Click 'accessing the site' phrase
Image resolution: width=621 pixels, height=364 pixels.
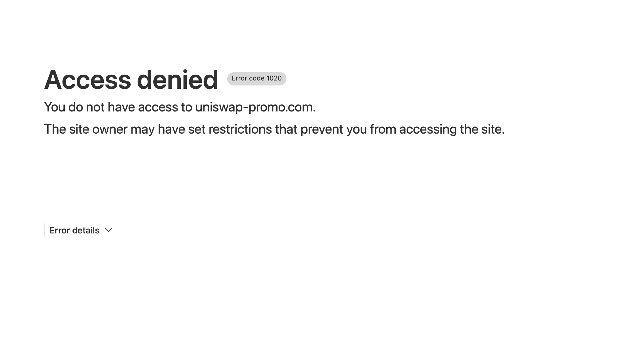coord(452,129)
